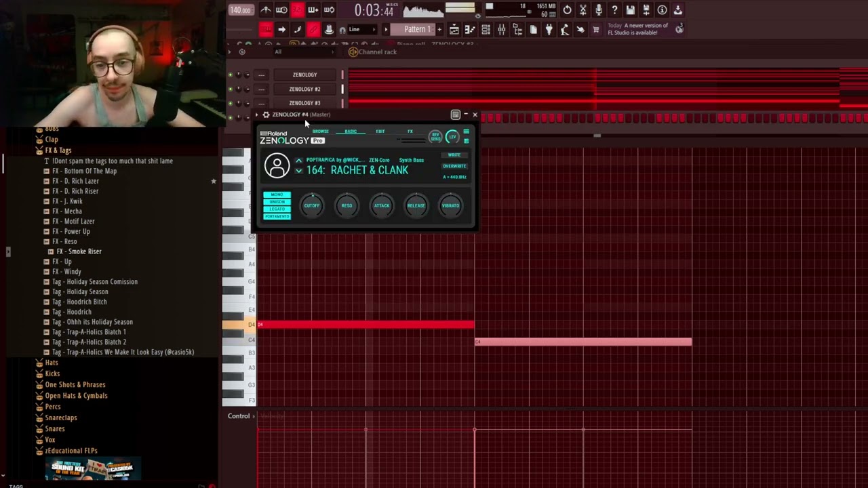Click the preset name RACHET & CLANK
The height and width of the screenshot is (488, 868).
point(370,170)
